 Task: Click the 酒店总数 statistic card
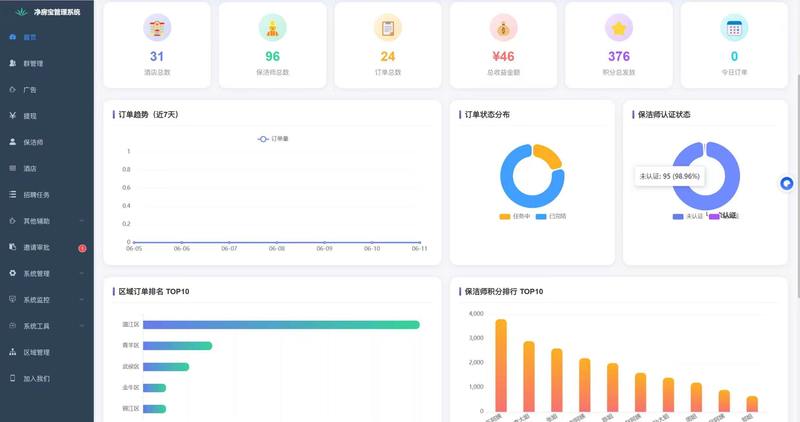(x=157, y=45)
